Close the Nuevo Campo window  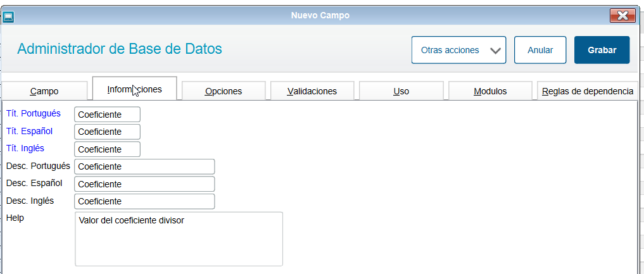click(x=622, y=16)
